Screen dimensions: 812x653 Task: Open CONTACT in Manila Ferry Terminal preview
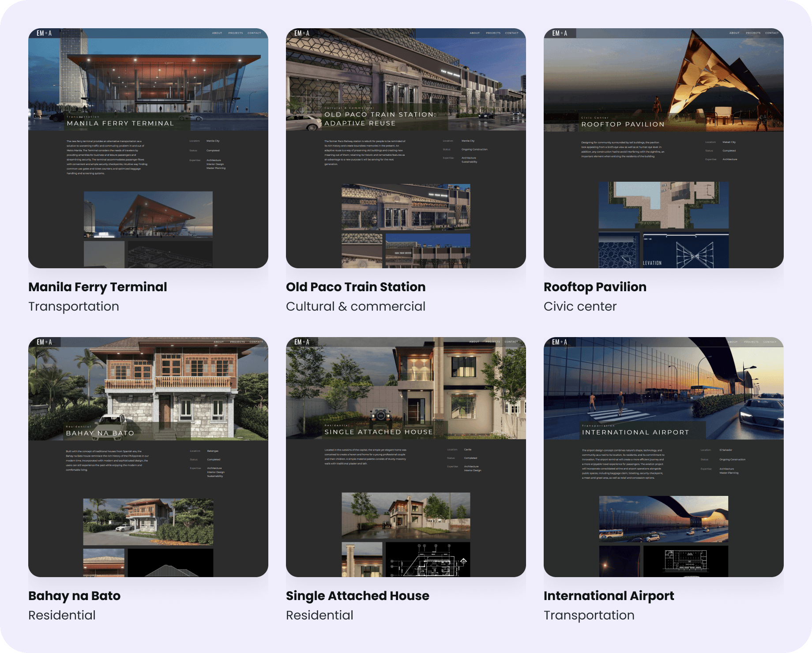click(254, 33)
